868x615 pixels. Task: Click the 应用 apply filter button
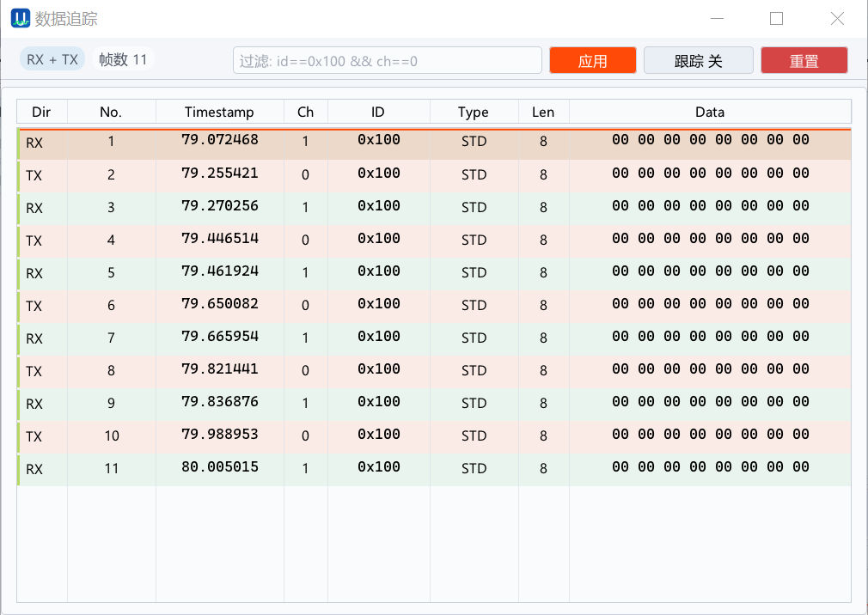pyautogui.click(x=593, y=60)
